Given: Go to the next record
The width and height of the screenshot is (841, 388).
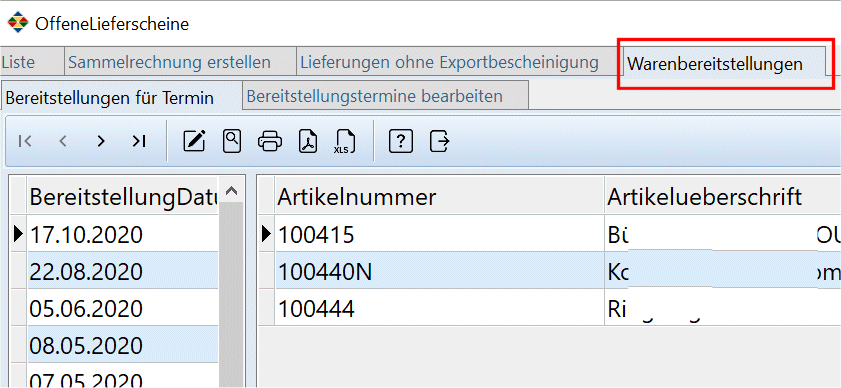Looking at the screenshot, I should (101, 141).
